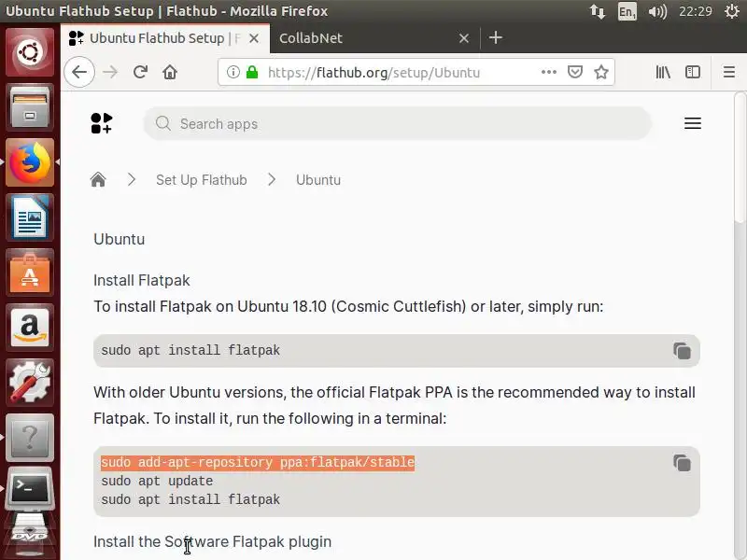Show site information icon in address bar
The image size is (747, 560).
(x=233, y=73)
